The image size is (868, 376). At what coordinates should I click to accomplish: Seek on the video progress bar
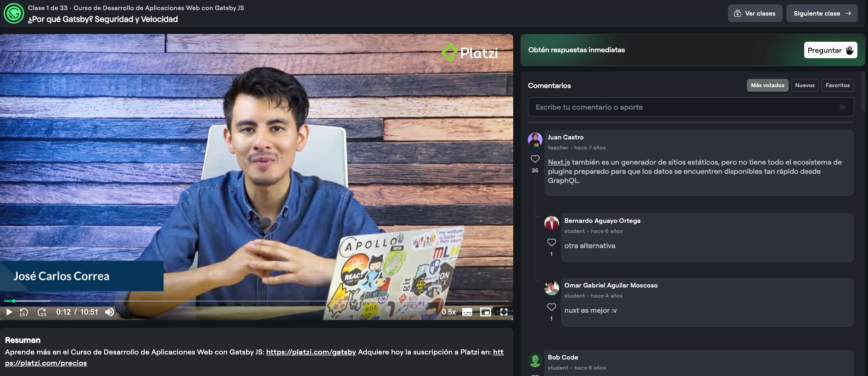(256, 301)
